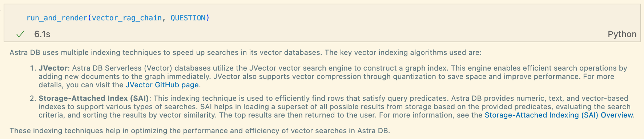
Task: Click the bold Storage-Attached Index (SAI) heading
Action: point(94,98)
